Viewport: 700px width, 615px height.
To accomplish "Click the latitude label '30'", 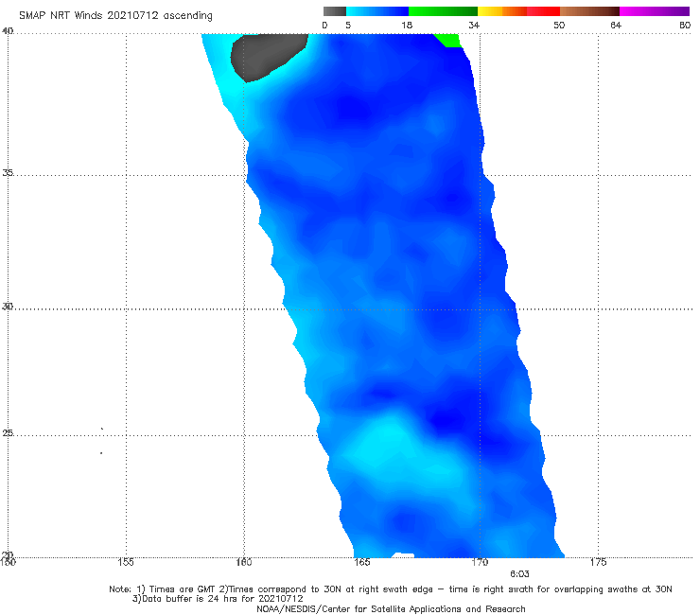I will (8, 306).
